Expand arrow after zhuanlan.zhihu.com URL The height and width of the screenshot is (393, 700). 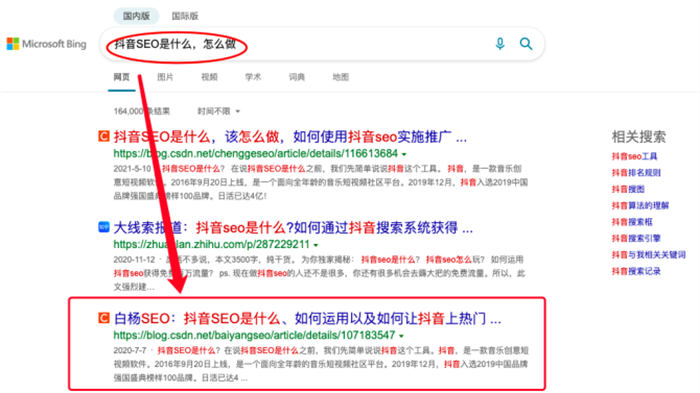pyautogui.click(x=316, y=245)
